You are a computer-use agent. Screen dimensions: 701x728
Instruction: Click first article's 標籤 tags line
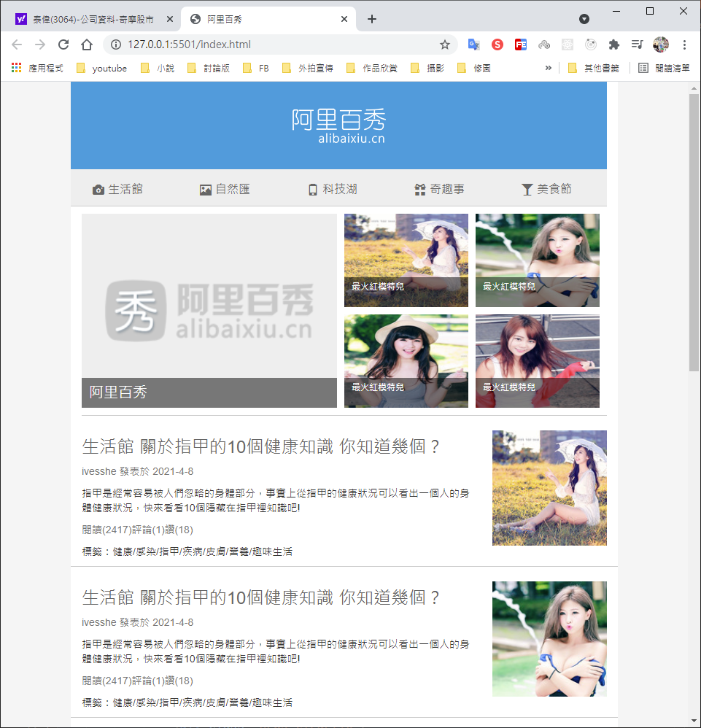(x=187, y=551)
